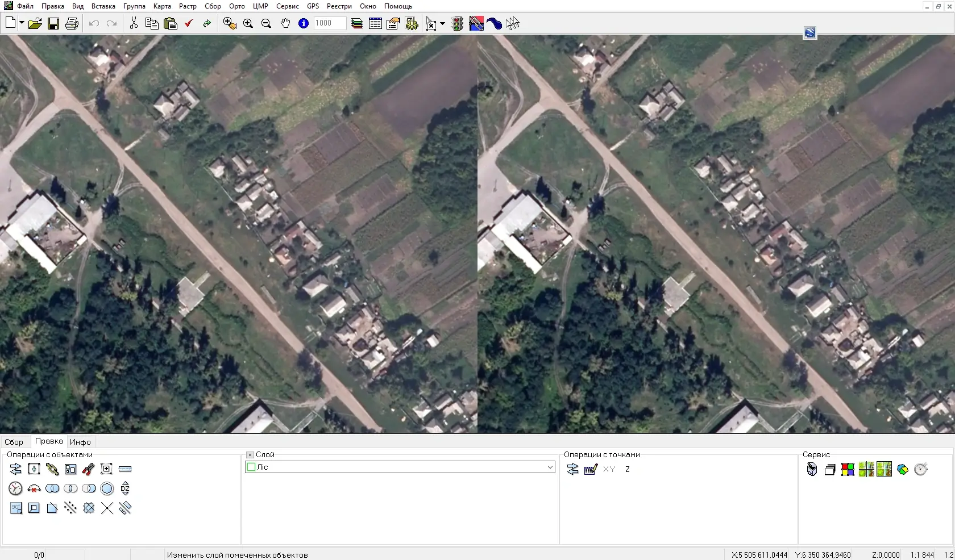
Task: Open the layers stack icon in toolbar
Action: 357,23
